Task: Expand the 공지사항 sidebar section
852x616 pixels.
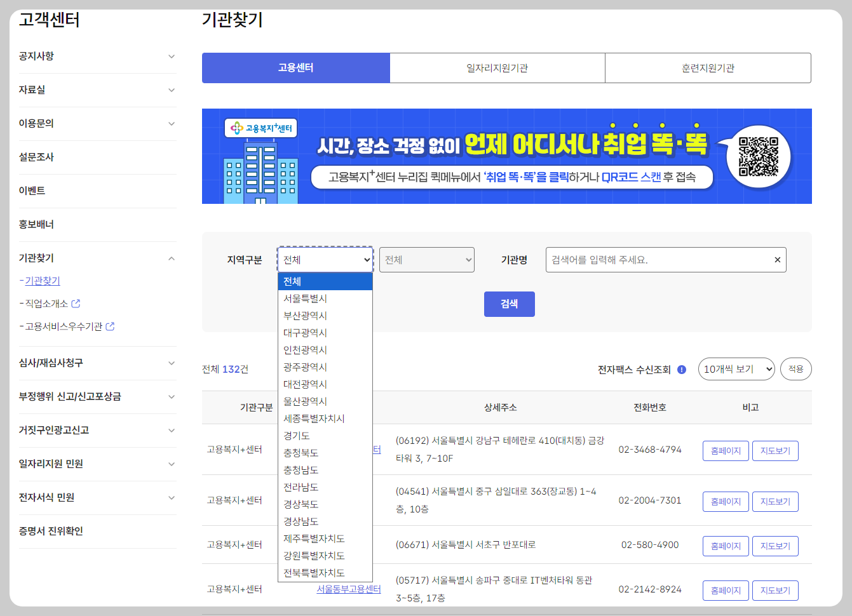Action: pos(171,56)
